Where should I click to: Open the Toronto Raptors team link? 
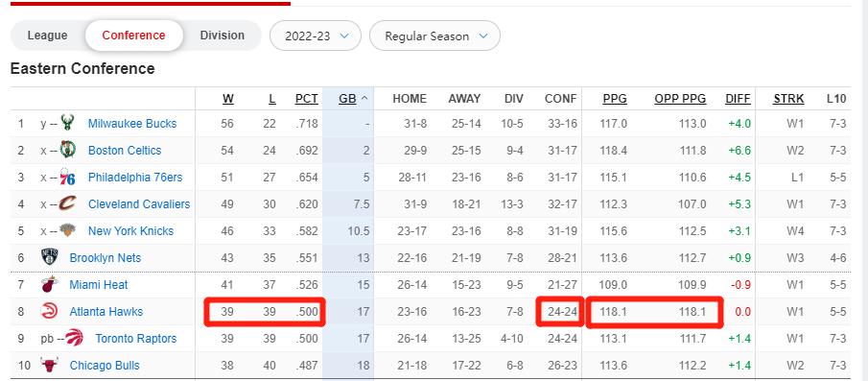click(x=136, y=339)
